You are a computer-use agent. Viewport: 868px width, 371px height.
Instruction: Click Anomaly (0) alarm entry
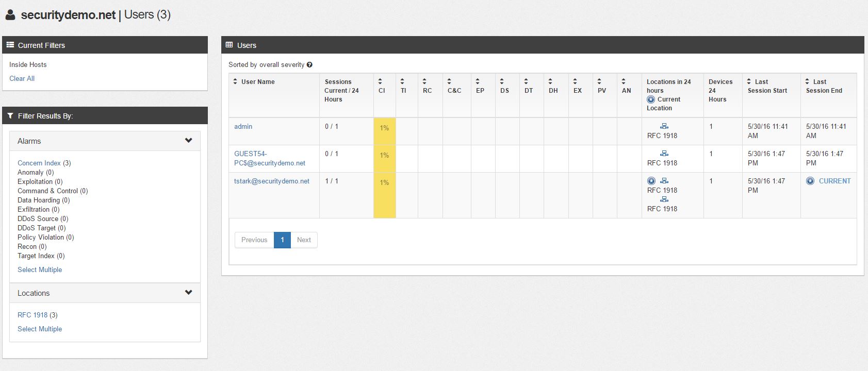pyautogui.click(x=36, y=172)
